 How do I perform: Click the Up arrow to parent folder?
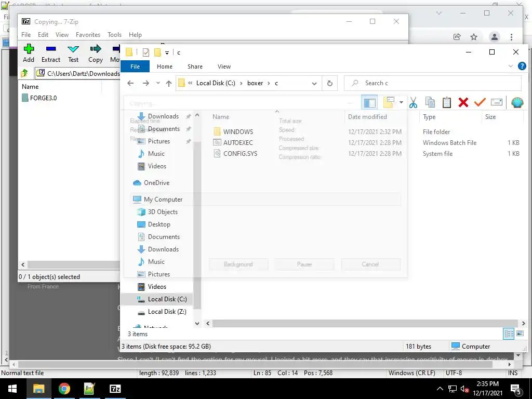pos(169,83)
